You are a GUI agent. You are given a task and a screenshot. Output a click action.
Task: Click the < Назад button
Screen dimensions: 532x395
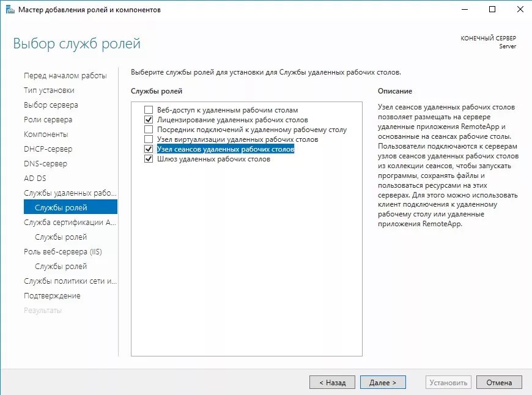(x=332, y=382)
